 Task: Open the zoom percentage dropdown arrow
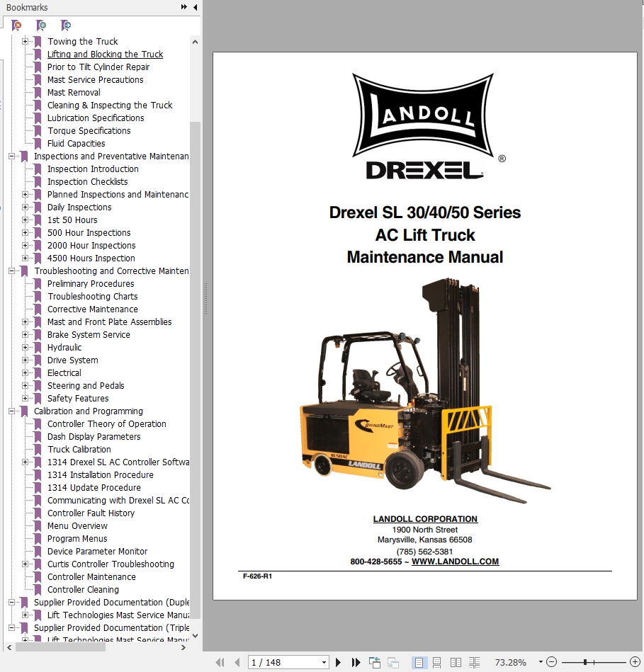(x=541, y=662)
